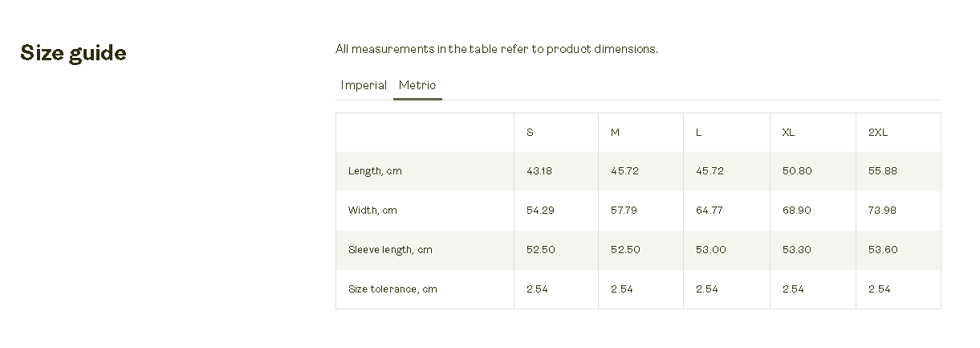980x348 pixels.
Task: Click the "Length, cm" row label
Action: [x=375, y=171]
